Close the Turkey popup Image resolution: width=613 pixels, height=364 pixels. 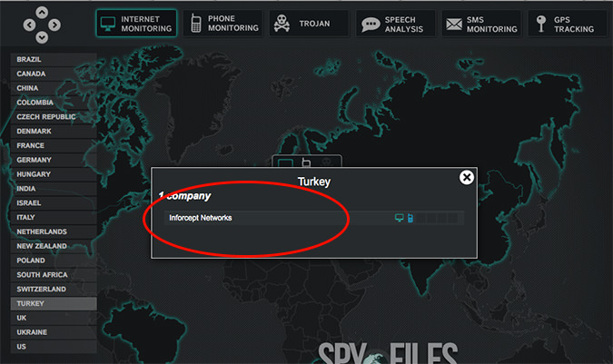pyautogui.click(x=467, y=177)
